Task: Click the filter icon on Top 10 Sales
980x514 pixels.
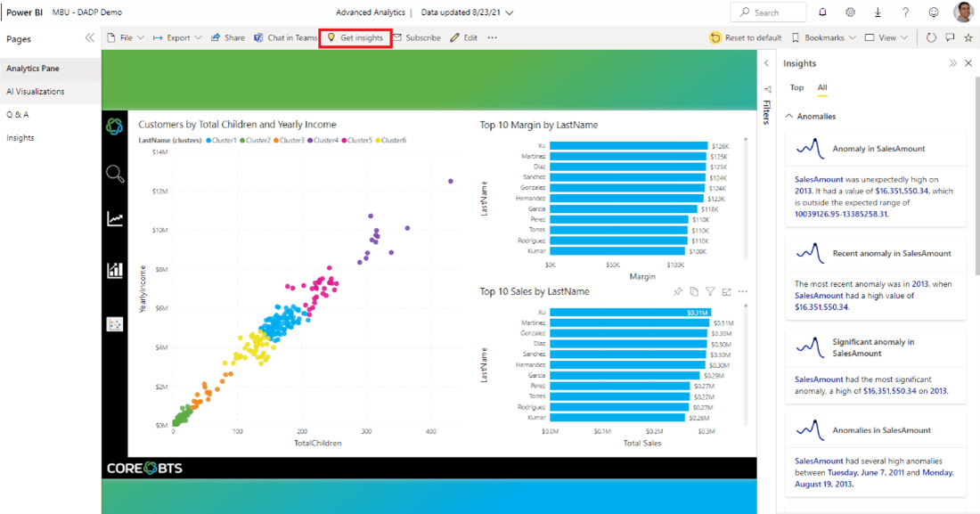Action: [710, 291]
